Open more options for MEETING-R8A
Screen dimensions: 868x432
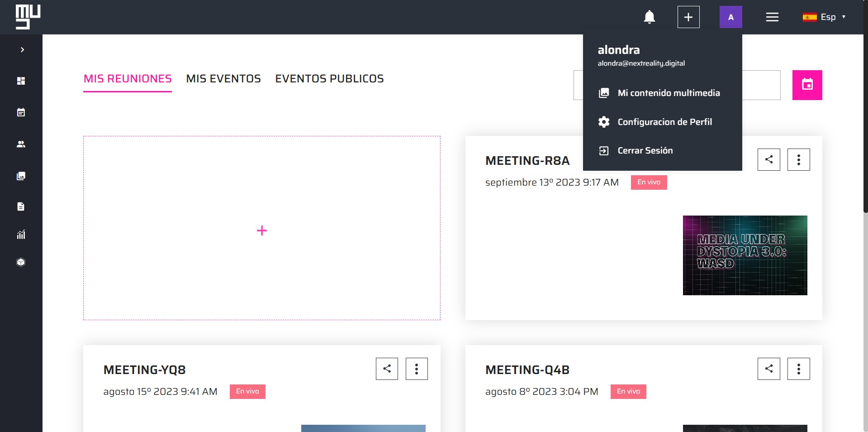pos(799,159)
